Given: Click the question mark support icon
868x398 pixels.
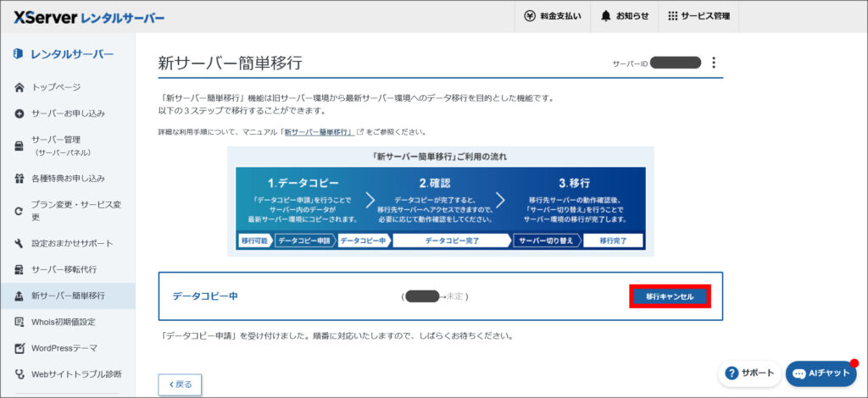Looking at the screenshot, I should [732, 373].
